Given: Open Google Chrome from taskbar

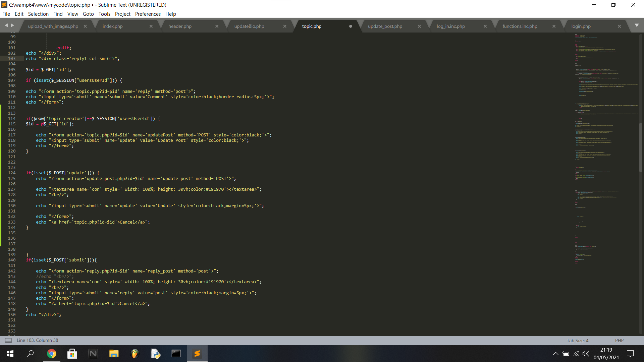Looking at the screenshot, I should coord(51,354).
